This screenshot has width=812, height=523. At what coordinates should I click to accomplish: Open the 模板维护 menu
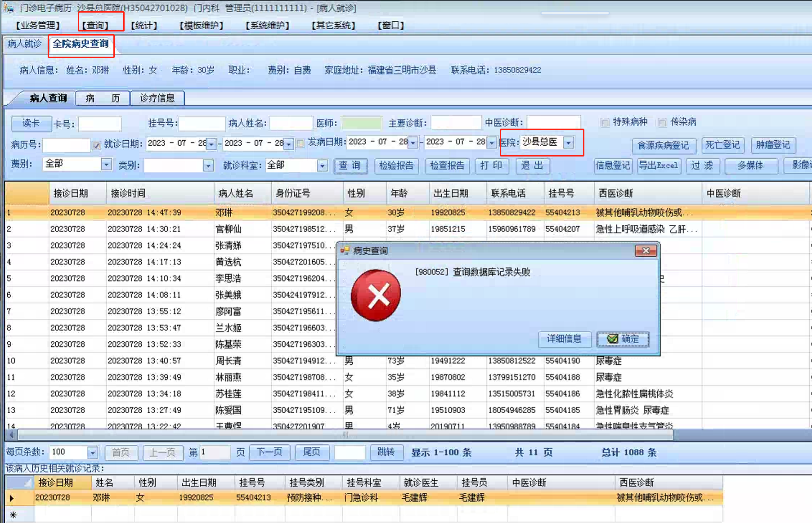pos(202,26)
